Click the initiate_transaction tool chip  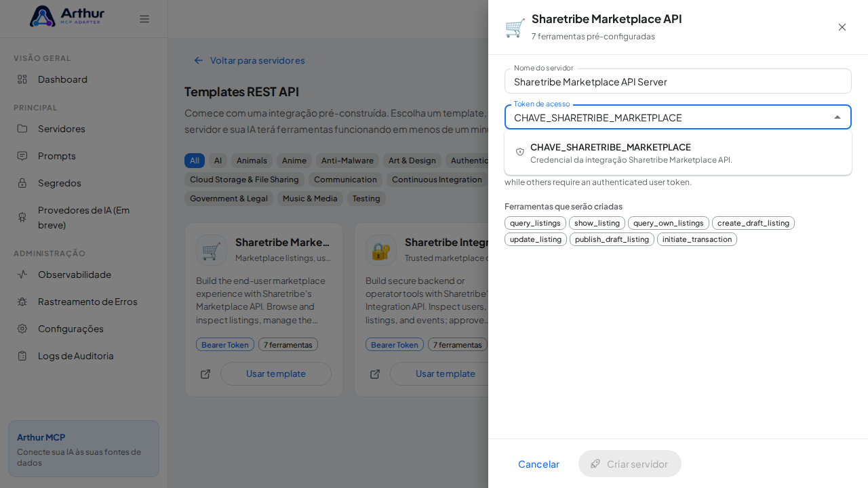(697, 239)
